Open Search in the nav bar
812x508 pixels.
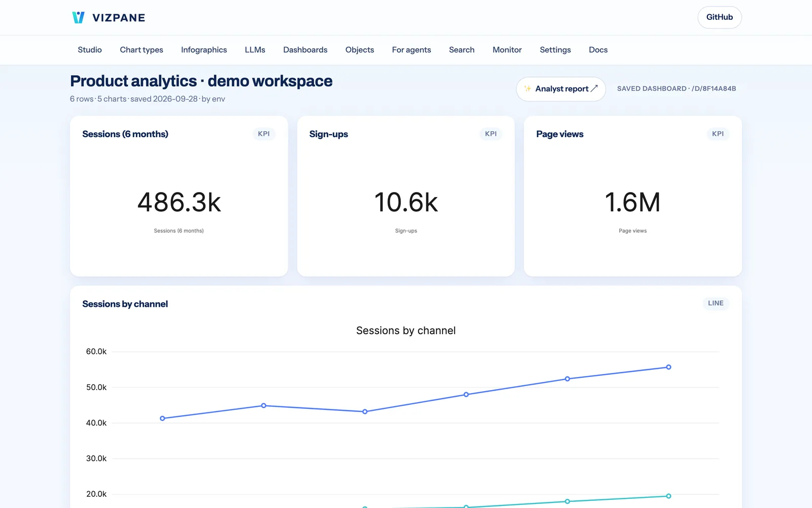(462, 50)
